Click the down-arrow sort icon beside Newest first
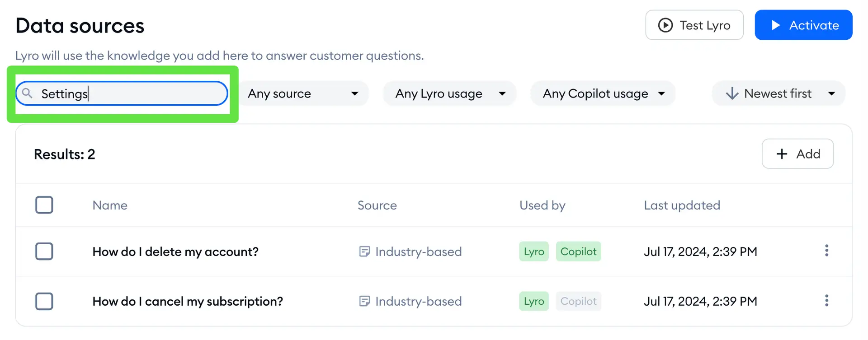The width and height of the screenshot is (868, 340). 732,93
